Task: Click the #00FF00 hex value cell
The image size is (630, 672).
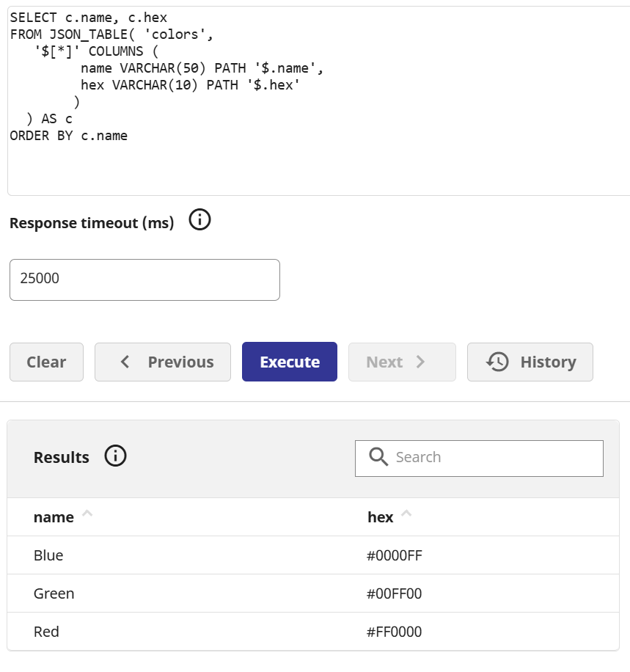Action: point(394,594)
